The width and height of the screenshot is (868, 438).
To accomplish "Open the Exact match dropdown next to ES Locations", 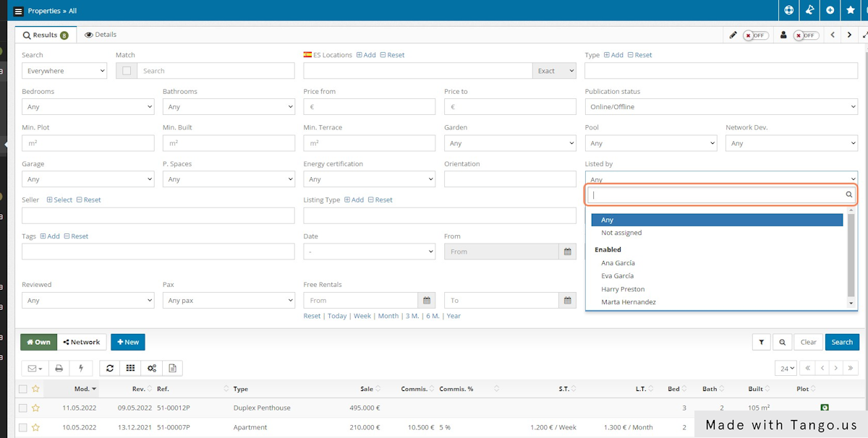I will pos(554,71).
